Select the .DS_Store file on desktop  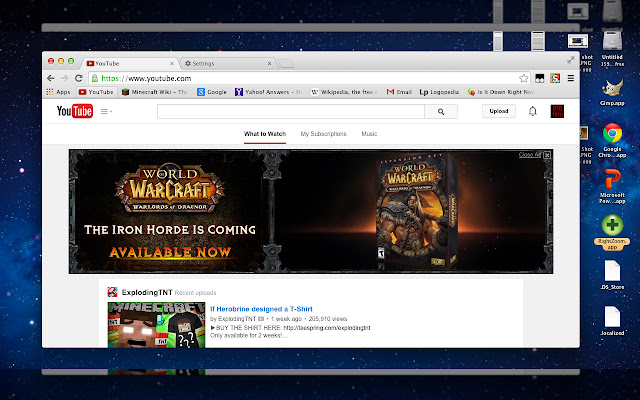612,275
